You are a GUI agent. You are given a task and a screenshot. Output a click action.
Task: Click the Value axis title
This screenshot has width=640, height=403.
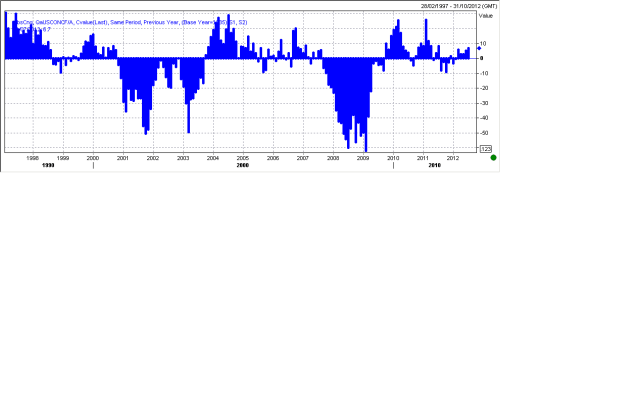pyautogui.click(x=486, y=15)
